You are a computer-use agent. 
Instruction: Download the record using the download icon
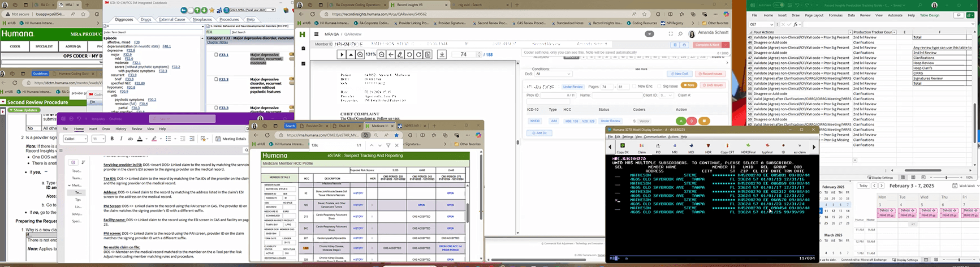(442, 54)
